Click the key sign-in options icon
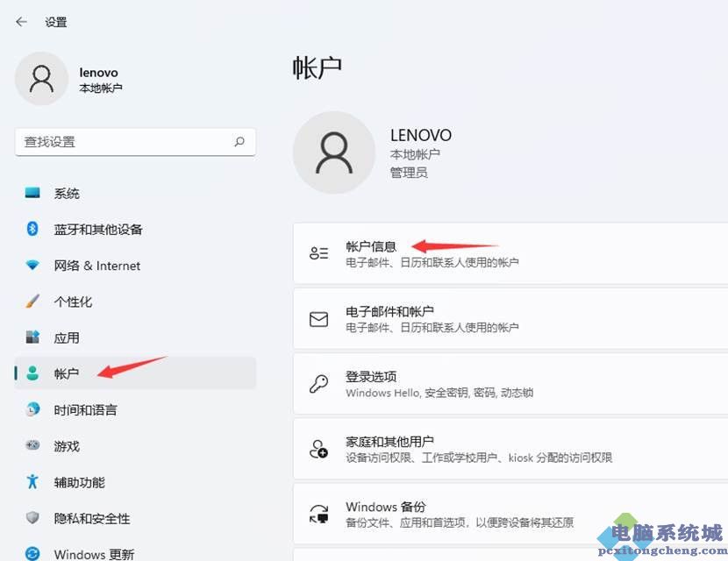Viewport: 728px width, 561px height. pos(319,384)
